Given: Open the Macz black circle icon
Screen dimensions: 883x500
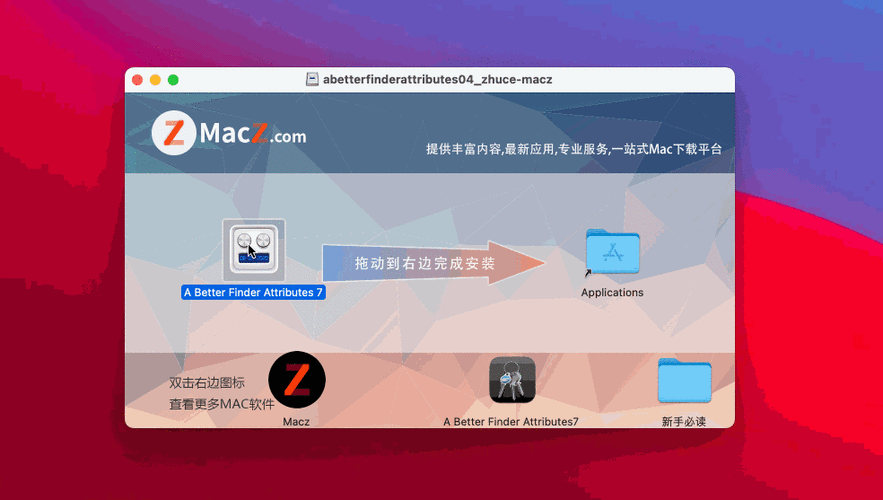Looking at the screenshot, I should [297, 380].
